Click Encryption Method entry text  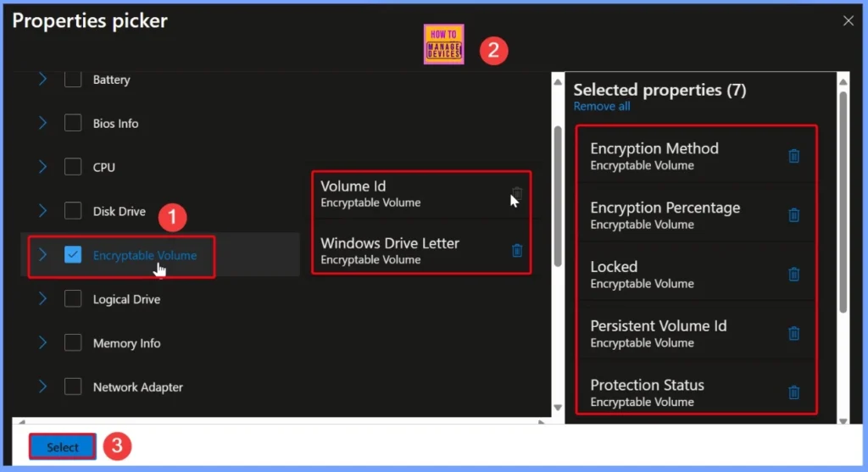[x=654, y=148]
